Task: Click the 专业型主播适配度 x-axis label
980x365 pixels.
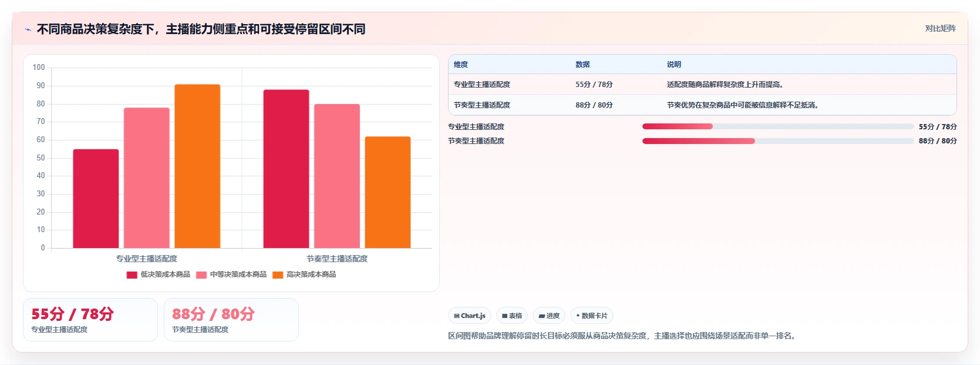Action: [147, 259]
